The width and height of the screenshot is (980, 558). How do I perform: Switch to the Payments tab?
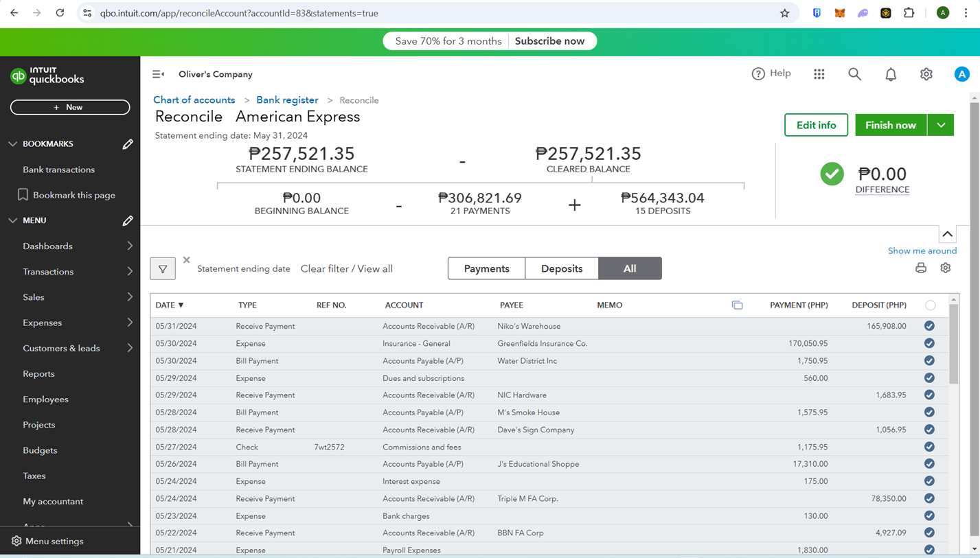[486, 268]
